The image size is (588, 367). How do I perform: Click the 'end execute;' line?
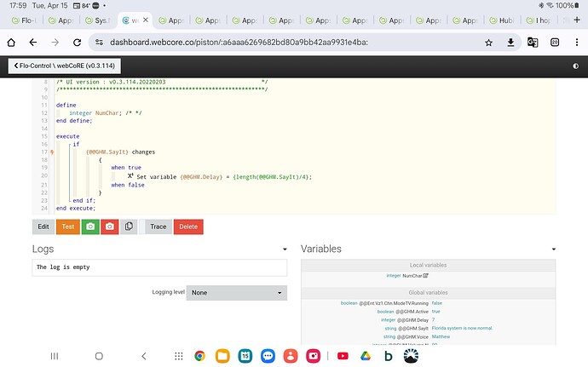click(x=76, y=208)
